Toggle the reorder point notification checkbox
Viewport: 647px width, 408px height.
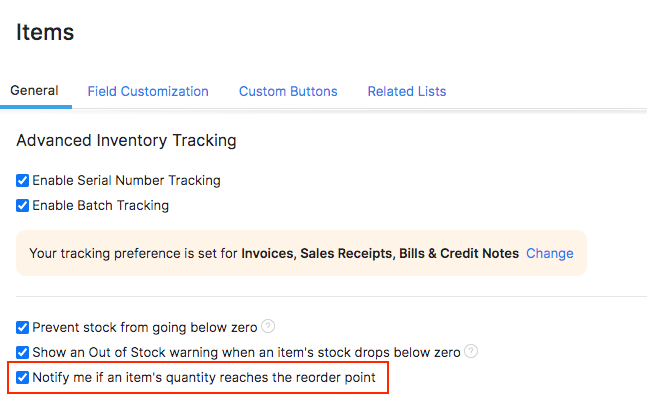click(23, 378)
